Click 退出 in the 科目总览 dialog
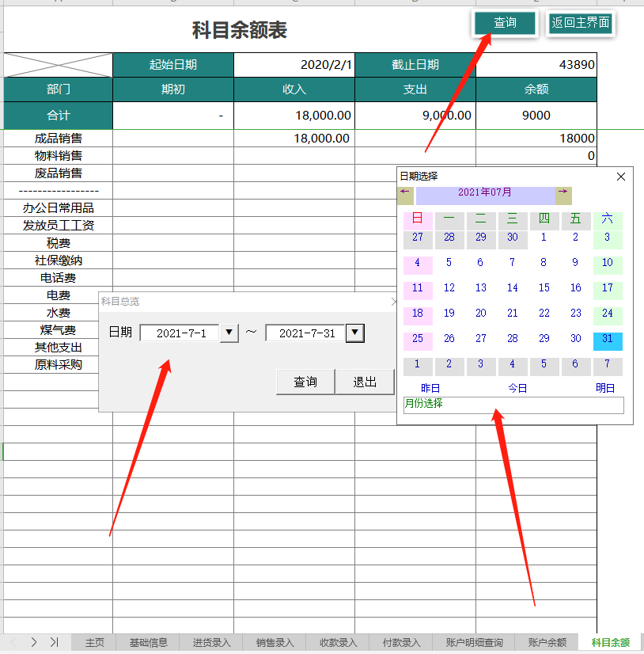The image size is (644, 654). click(365, 382)
